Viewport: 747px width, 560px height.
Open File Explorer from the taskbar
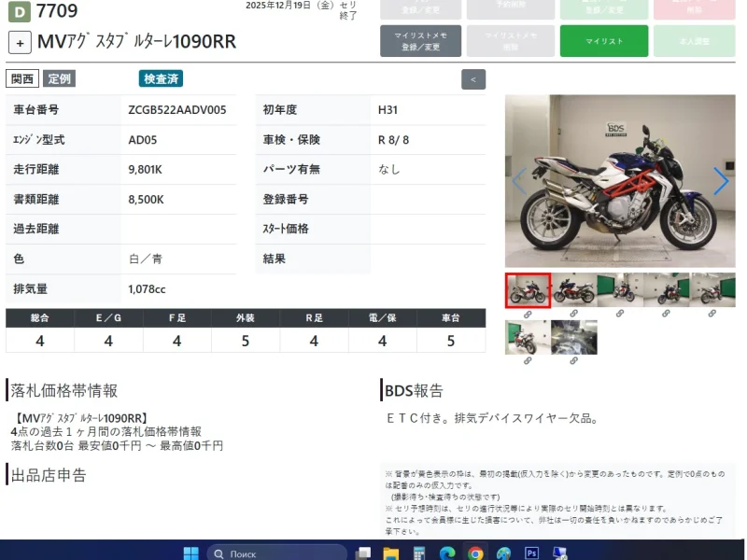(390, 553)
